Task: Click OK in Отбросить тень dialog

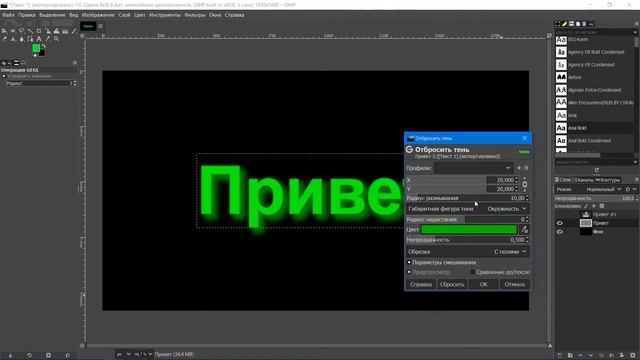Action: tap(484, 284)
